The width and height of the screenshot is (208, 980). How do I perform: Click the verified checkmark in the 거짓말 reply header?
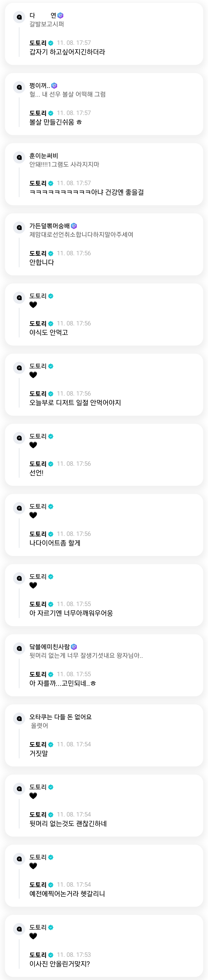[x=51, y=744]
